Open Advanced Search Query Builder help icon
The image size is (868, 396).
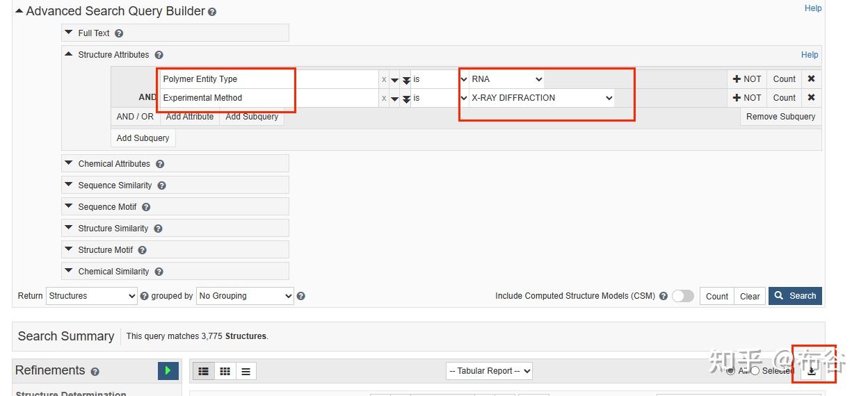[212, 13]
